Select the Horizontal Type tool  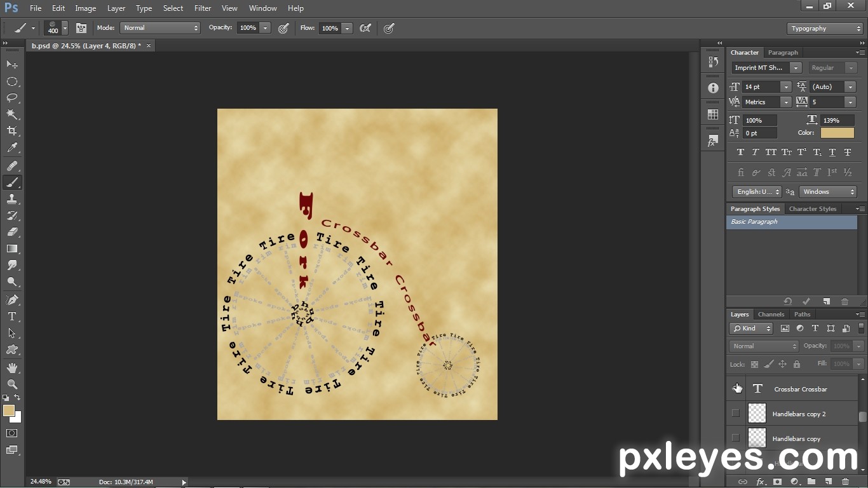12,316
